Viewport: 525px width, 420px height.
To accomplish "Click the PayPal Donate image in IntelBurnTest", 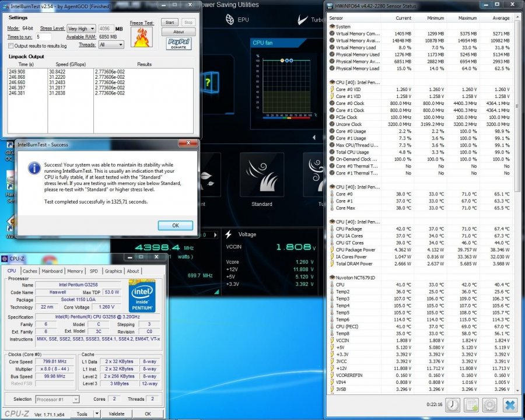I will pyautogui.click(x=179, y=44).
